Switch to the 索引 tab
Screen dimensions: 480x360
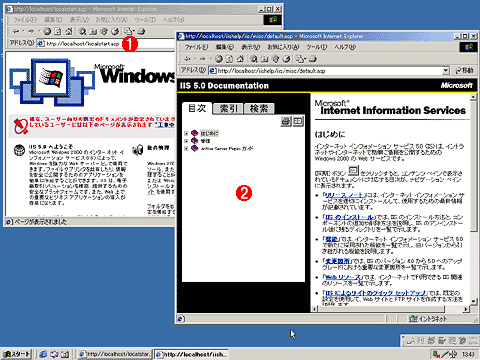[229, 109]
